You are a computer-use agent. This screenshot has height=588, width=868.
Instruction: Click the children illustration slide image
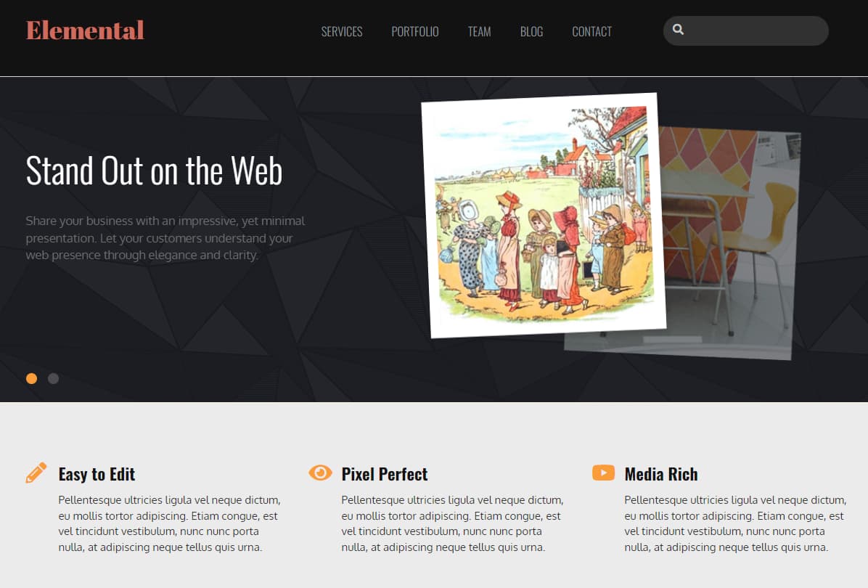tap(544, 216)
